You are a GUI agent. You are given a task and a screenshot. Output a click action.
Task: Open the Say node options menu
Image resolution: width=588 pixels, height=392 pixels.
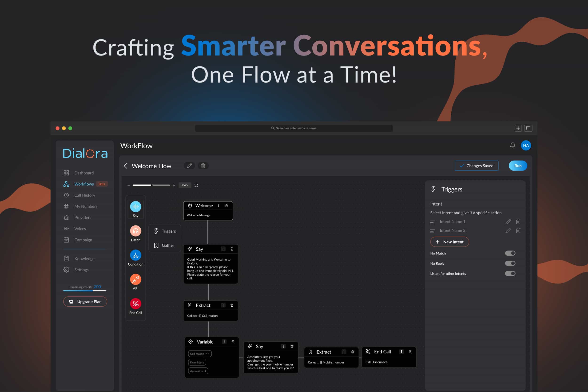[223, 249]
